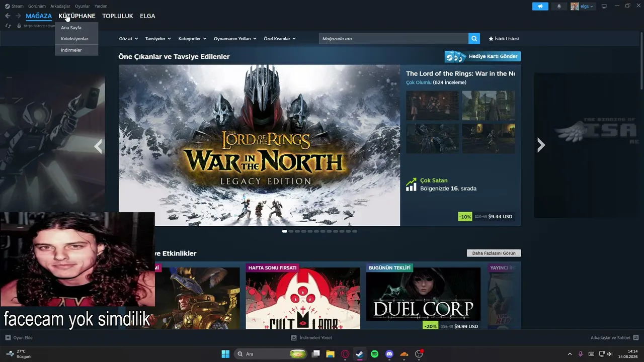Open the Yardım menu
This screenshot has height=362, width=644.
(101, 6)
